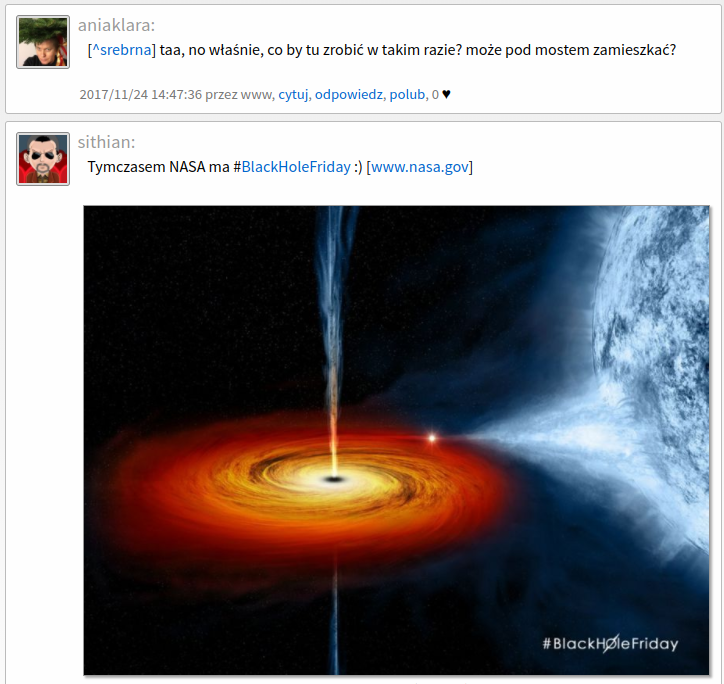Screen dimensions: 724x684
Task: Click cytuj to quote aniaklara's post
Action: (293, 94)
